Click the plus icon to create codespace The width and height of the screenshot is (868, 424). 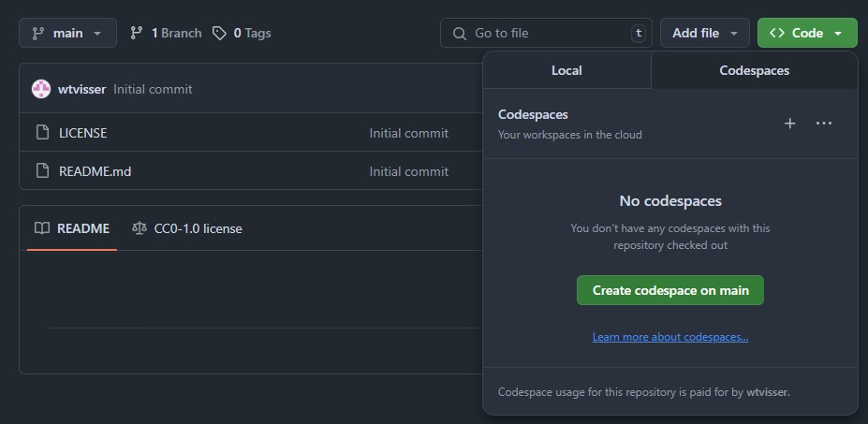[790, 124]
